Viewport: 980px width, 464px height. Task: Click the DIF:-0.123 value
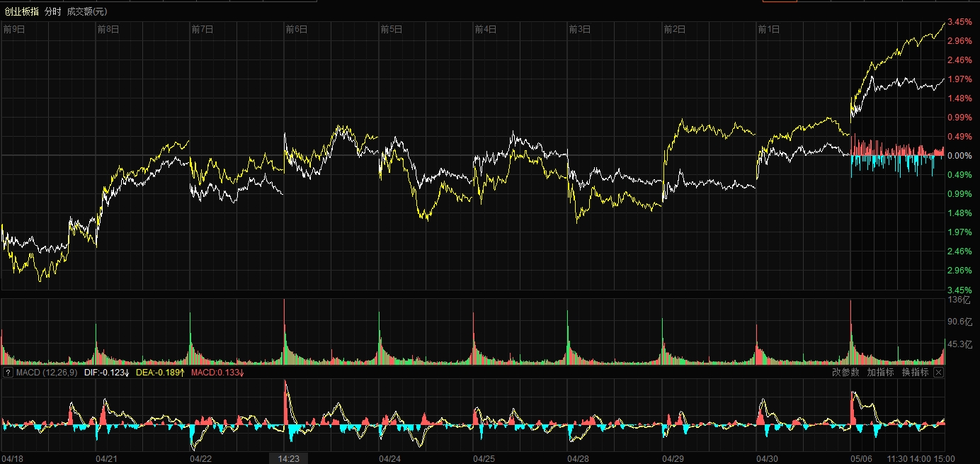pos(106,372)
